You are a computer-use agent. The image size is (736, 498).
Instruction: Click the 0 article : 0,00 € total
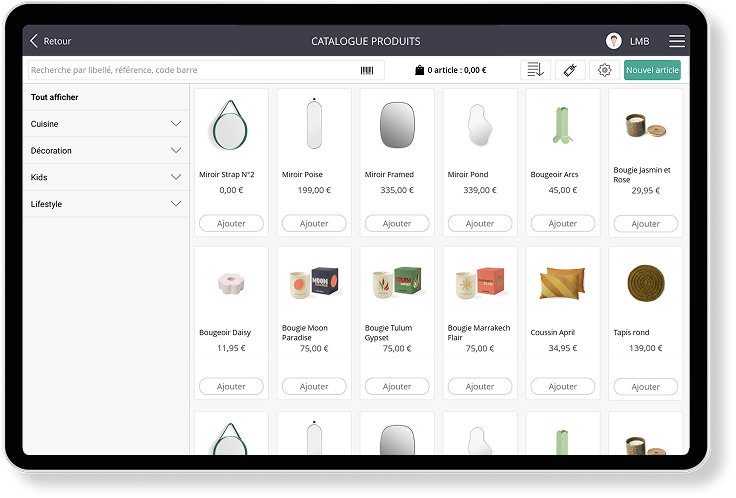456,70
